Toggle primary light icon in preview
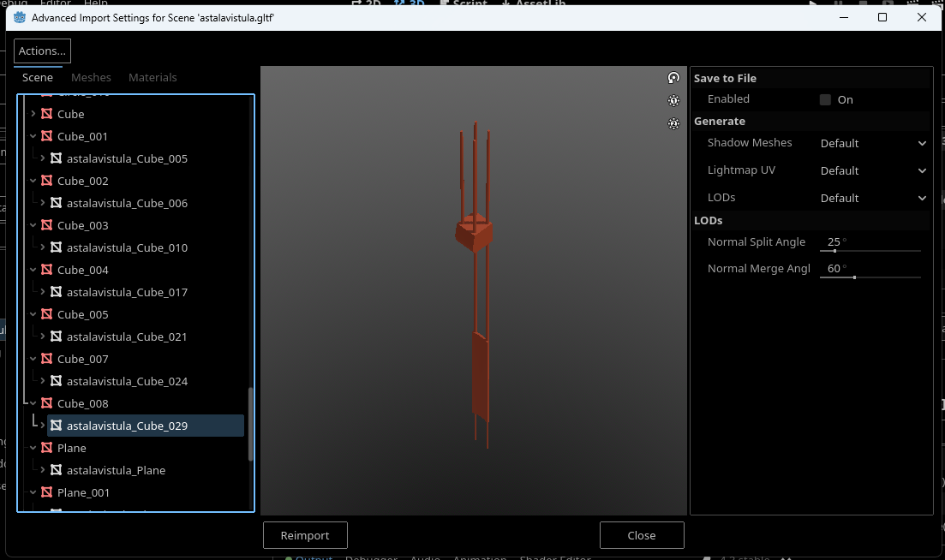This screenshot has height=560, width=945. [673, 100]
